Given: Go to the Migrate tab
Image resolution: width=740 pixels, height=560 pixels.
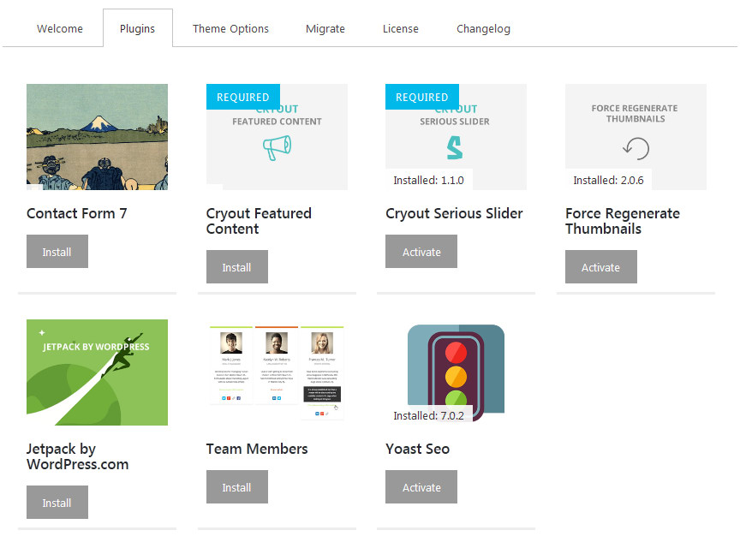Looking at the screenshot, I should coord(325,29).
